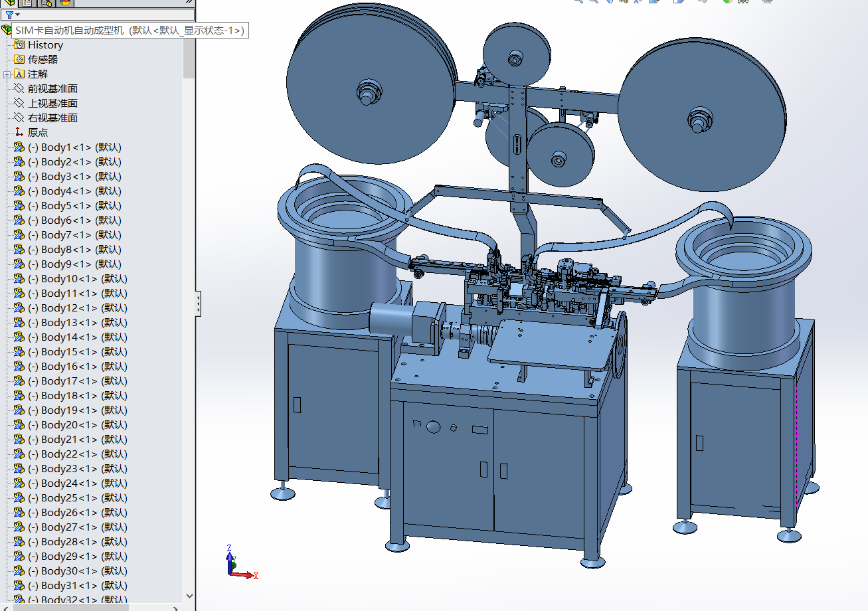Select the 传感器 sensors folder icon
This screenshot has width=868, height=611.
tap(19, 60)
